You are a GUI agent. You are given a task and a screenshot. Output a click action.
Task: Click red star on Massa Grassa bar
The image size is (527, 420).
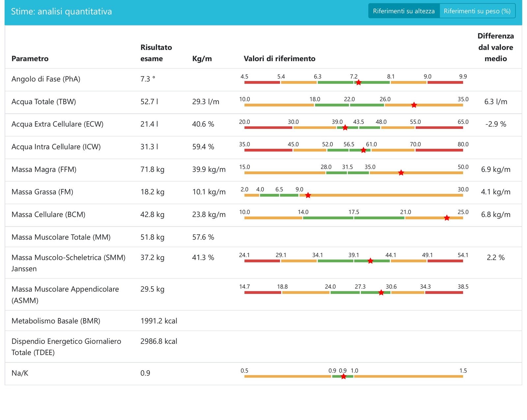(x=308, y=196)
